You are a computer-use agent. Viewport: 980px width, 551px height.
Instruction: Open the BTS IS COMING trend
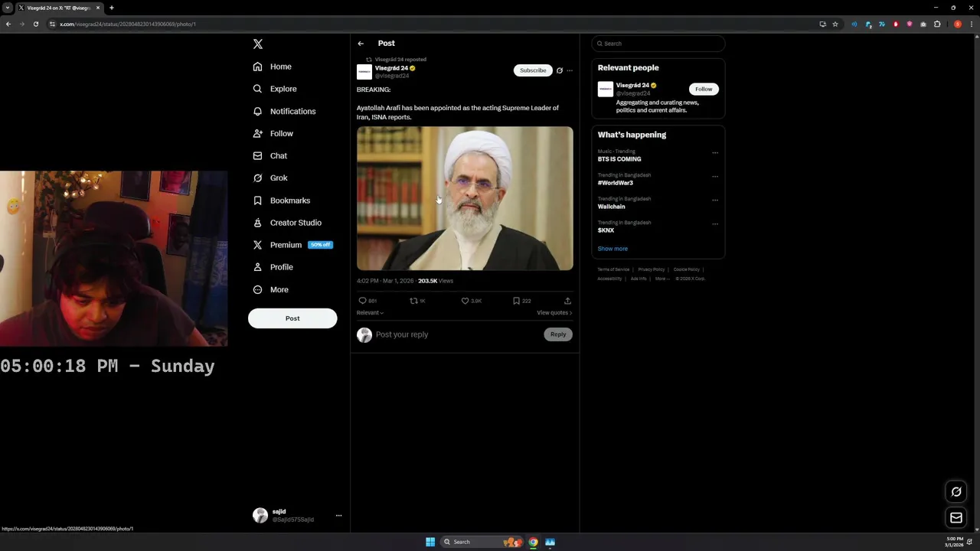coord(619,159)
